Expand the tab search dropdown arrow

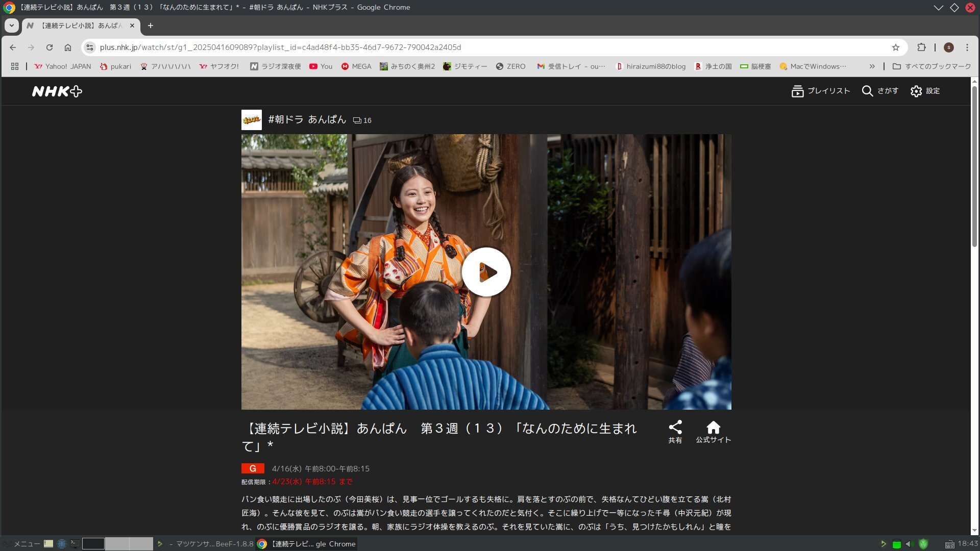(11, 26)
